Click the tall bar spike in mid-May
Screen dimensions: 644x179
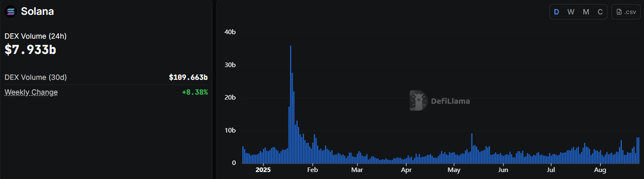click(471, 148)
